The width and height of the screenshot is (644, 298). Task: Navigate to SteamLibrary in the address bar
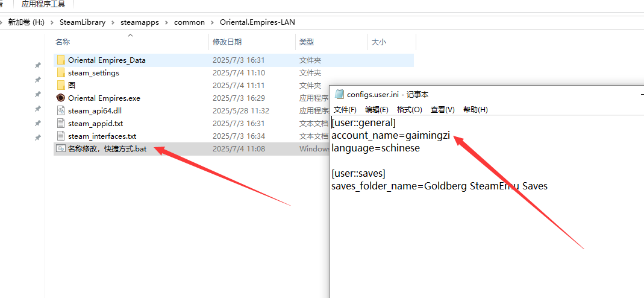point(82,22)
